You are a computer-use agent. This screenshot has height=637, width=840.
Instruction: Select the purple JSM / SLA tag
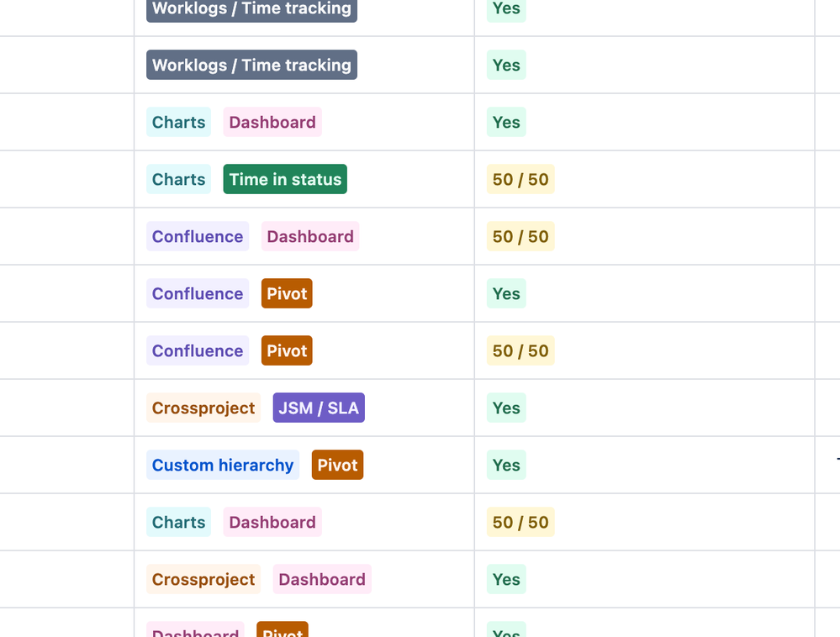[x=319, y=408]
